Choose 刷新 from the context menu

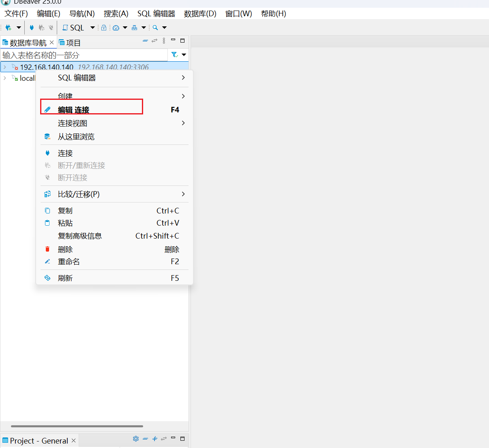114,278
